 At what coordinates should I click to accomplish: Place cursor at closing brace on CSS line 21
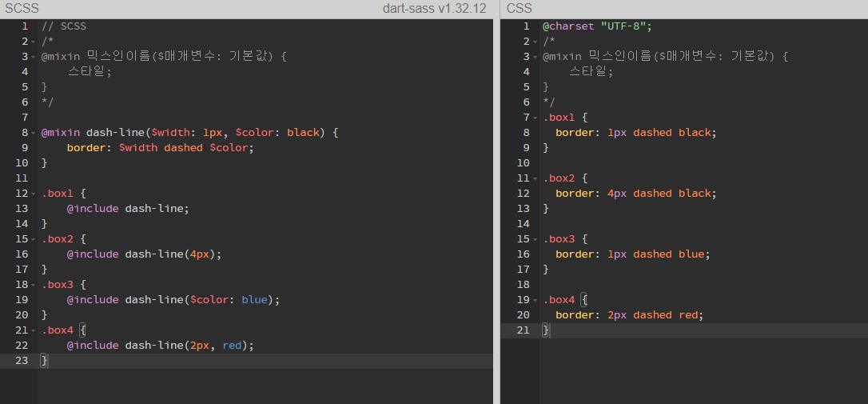[546, 330]
